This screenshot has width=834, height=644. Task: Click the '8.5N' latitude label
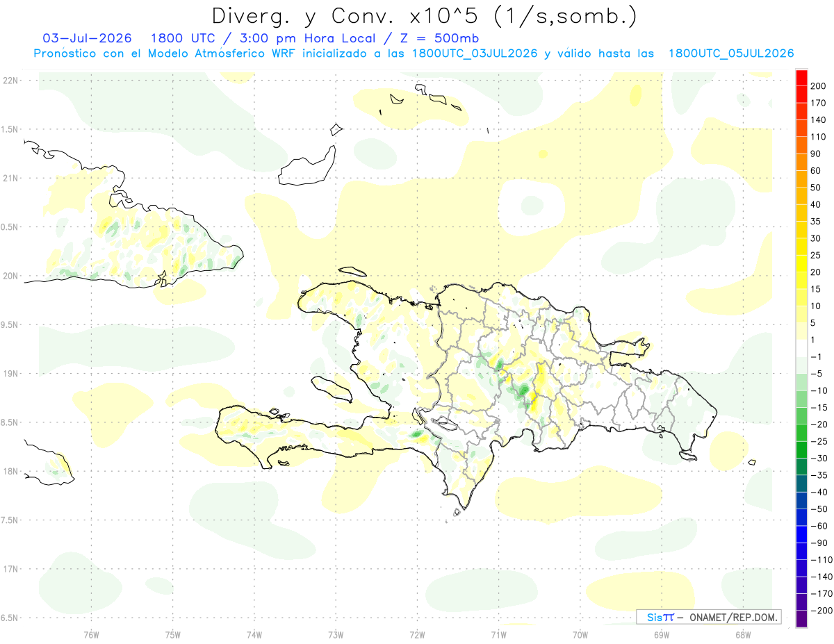(x=10, y=422)
